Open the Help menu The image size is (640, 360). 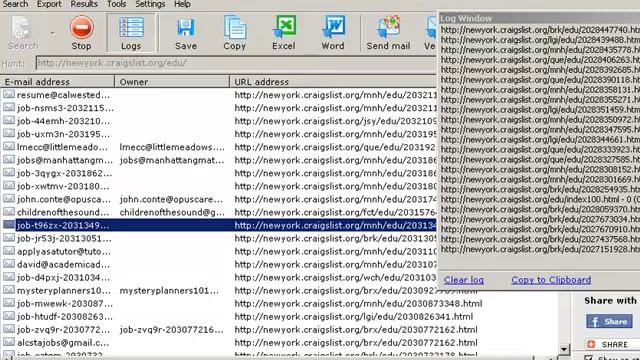[182, 4]
